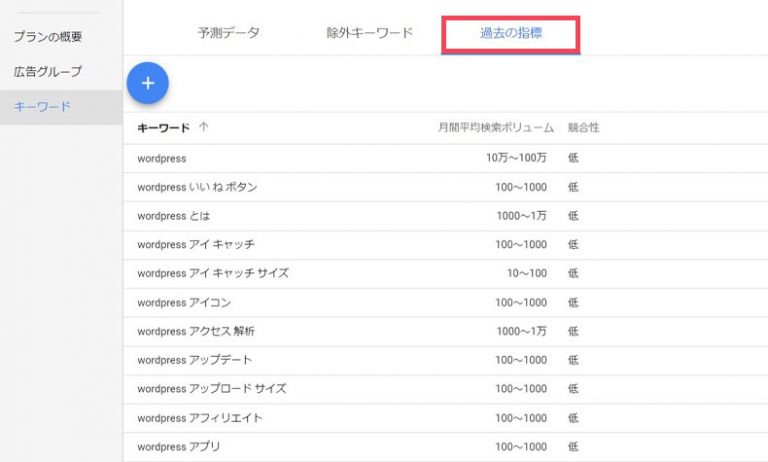Click the "wordpress アクセス 解析" keyword

click(195, 331)
